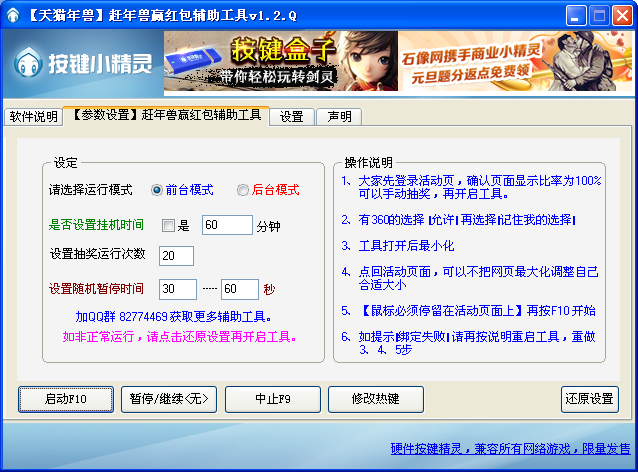Click the label 设置抽奖运行次数
The height and width of the screenshot is (472, 638).
click(x=97, y=254)
